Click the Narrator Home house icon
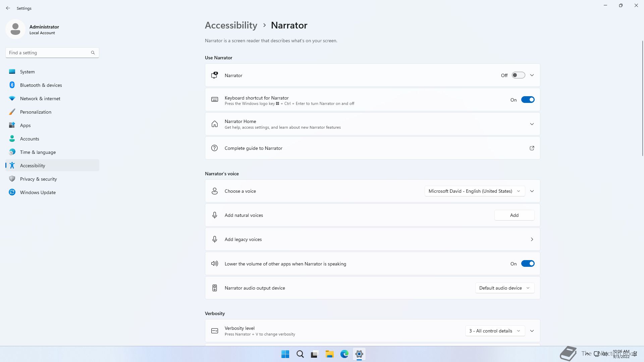This screenshot has height=362, width=644. [215, 124]
